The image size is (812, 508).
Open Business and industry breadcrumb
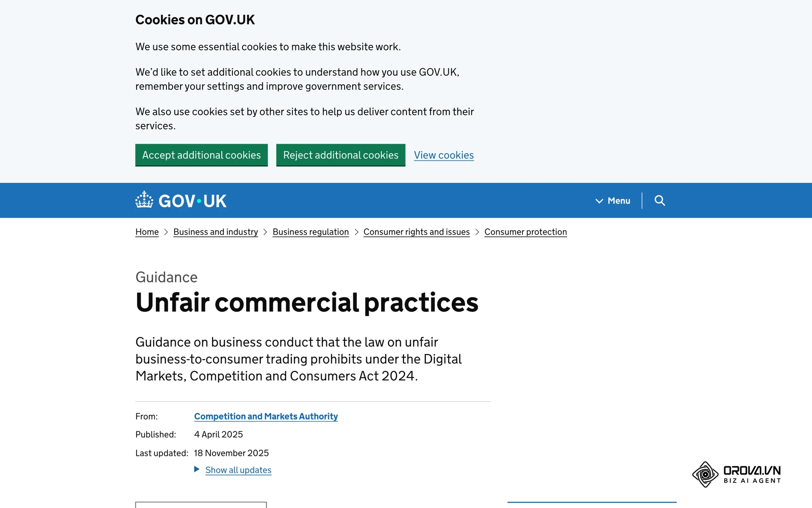(x=216, y=232)
